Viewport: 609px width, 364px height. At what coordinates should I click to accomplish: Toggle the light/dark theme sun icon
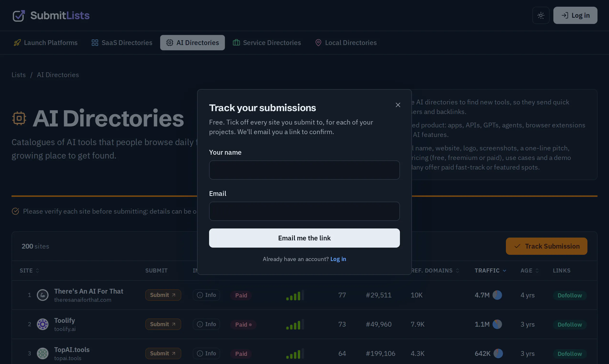point(541,15)
